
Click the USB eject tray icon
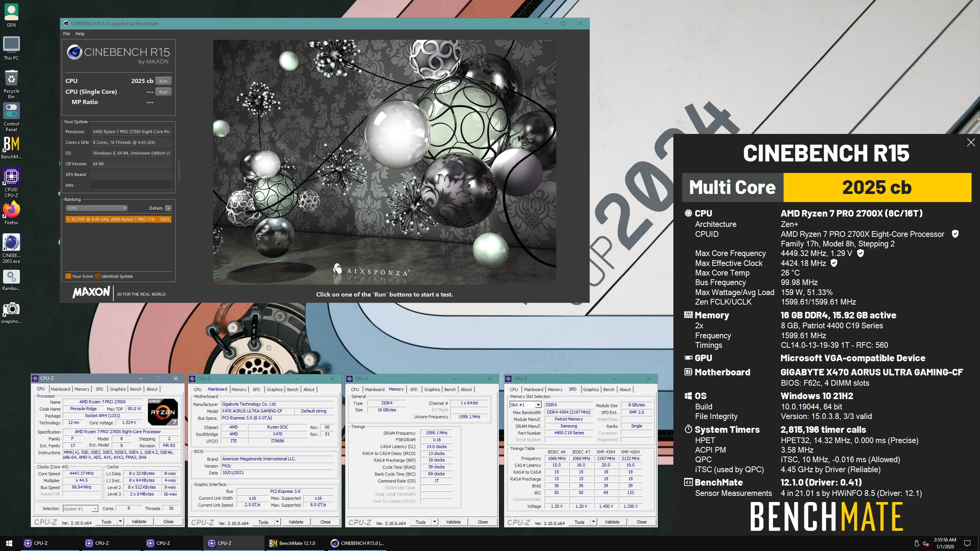click(916, 543)
